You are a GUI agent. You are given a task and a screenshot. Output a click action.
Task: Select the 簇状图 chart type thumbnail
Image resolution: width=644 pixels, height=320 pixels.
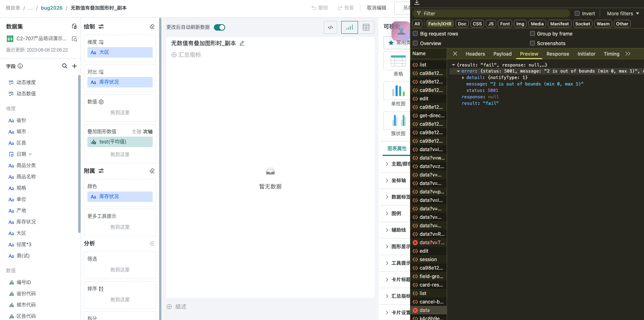coord(398,121)
